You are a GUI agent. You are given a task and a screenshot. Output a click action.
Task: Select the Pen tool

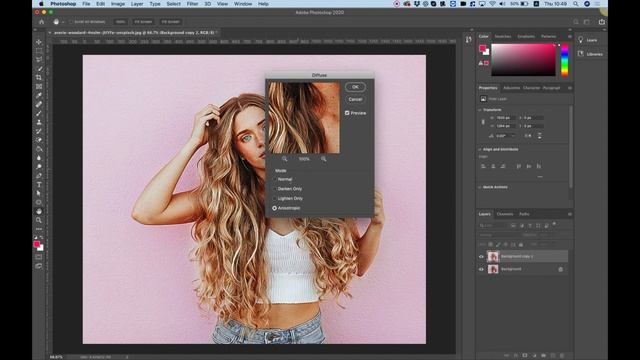[39, 176]
